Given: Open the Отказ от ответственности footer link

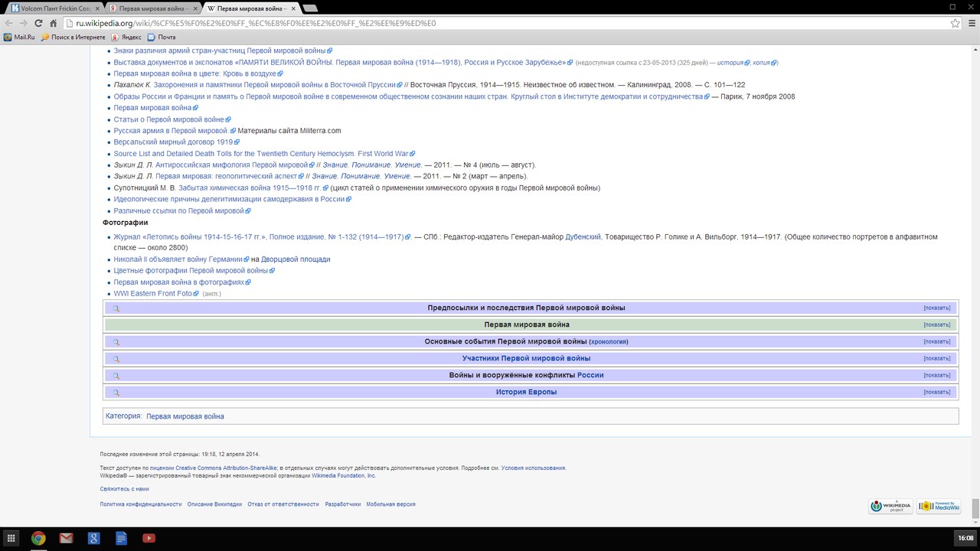Looking at the screenshot, I should coord(283,504).
